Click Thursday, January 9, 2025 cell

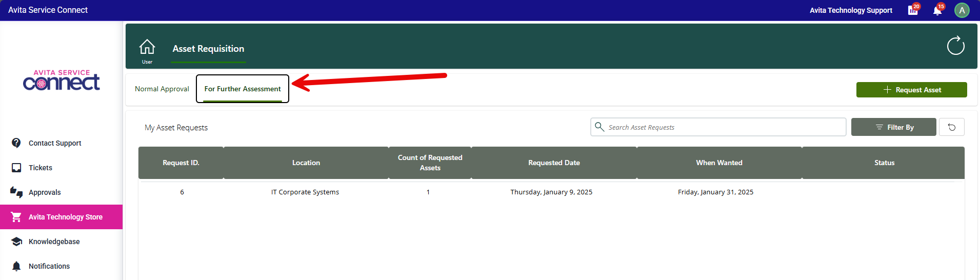pyautogui.click(x=551, y=192)
